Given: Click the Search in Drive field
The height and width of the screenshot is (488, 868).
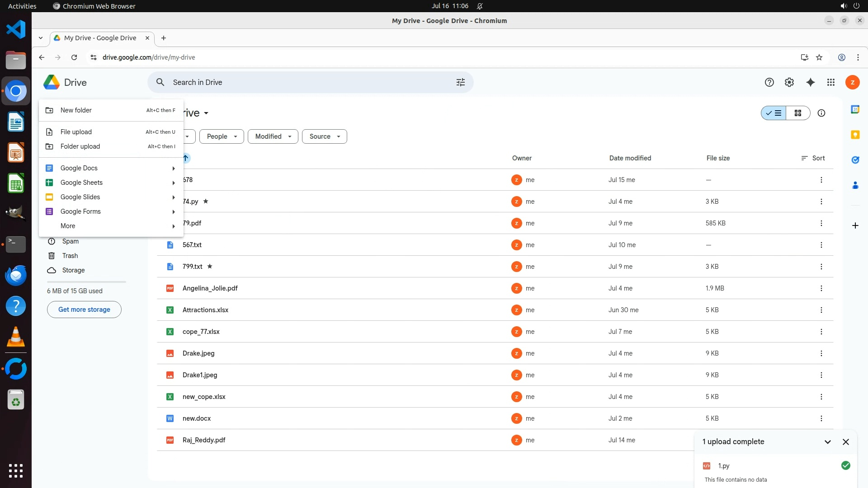Looking at the screenshot, I should [307, 82].
